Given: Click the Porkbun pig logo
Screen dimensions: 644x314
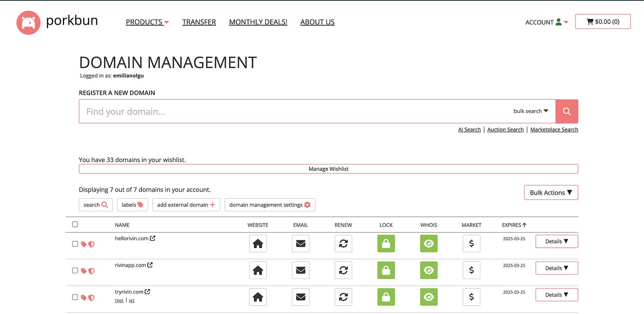Looking at the screenshot, I should (x=28, y=22).
